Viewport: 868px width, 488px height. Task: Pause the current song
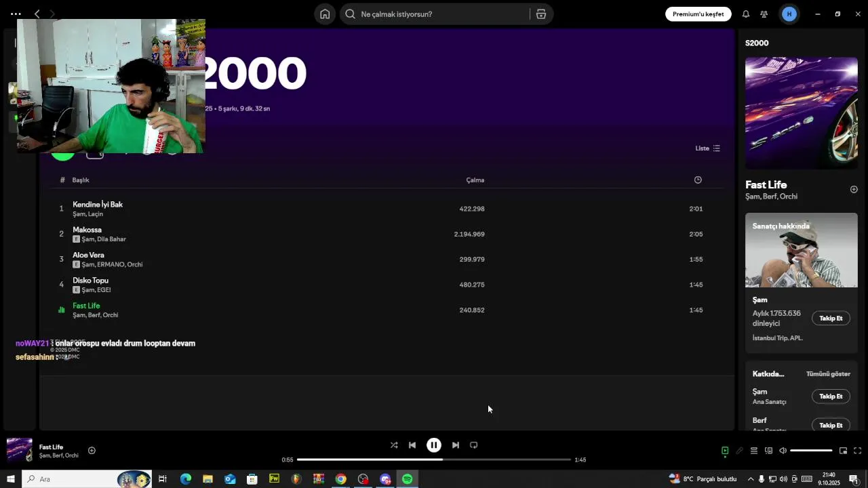point(434,445)
